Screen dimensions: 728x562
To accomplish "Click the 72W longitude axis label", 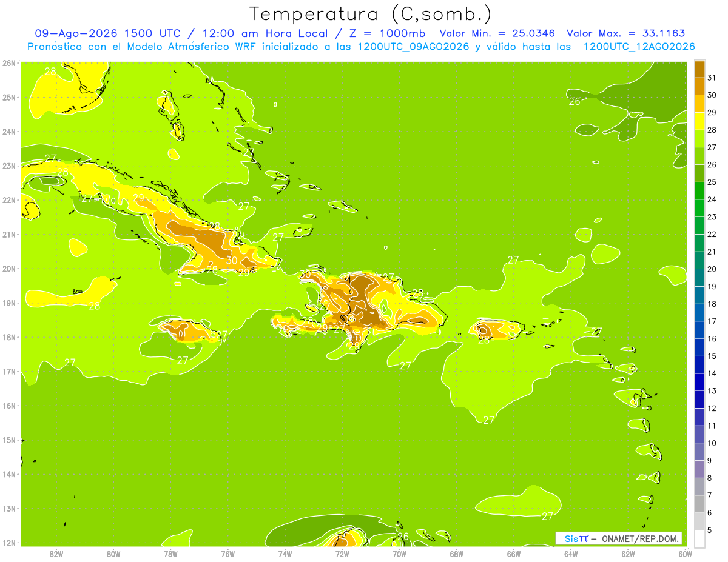I will click(342, 554).
